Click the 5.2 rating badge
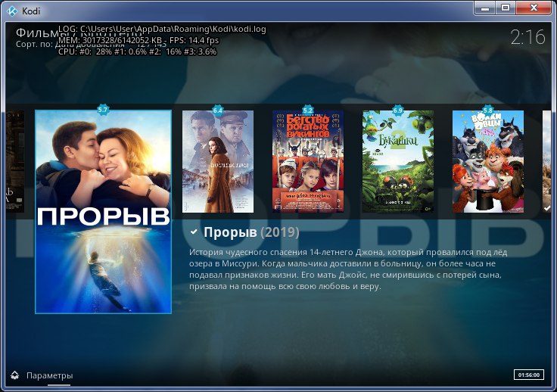557x392 pixels. coord(307,110)
